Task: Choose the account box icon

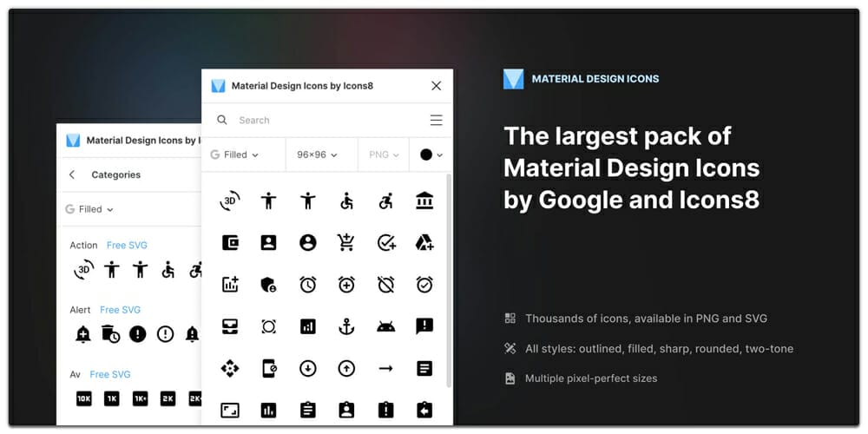Action: point(268,242)
